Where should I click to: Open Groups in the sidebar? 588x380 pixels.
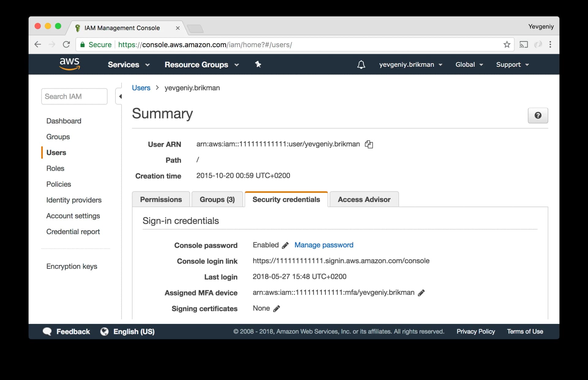pyautogui.click(x=58, y=137)
